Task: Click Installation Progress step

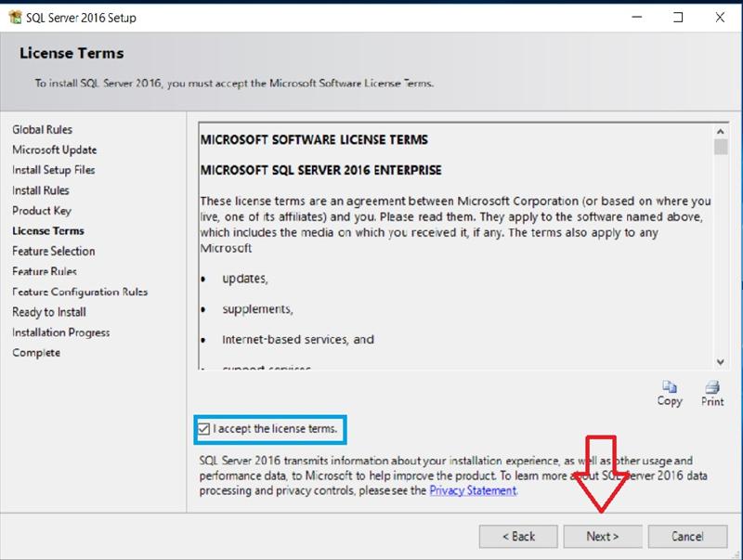Action: [60, 332]
